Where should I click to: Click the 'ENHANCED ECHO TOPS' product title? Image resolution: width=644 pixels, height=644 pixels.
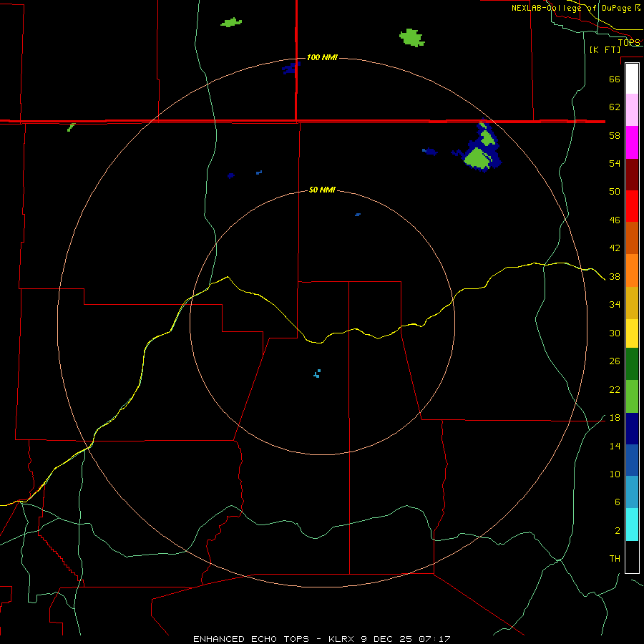(x=251, y=639)
